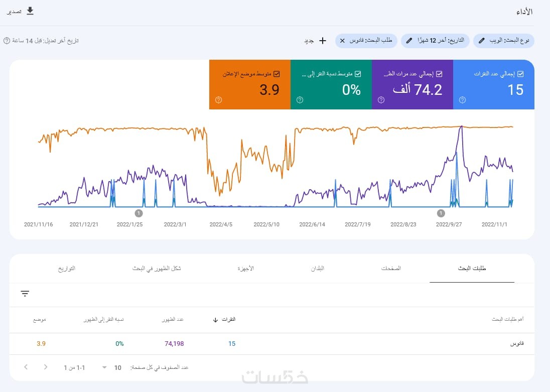Uncheck the purple total impressions checkbox
This screenshot has height=392, width=550.
[439, 74]
